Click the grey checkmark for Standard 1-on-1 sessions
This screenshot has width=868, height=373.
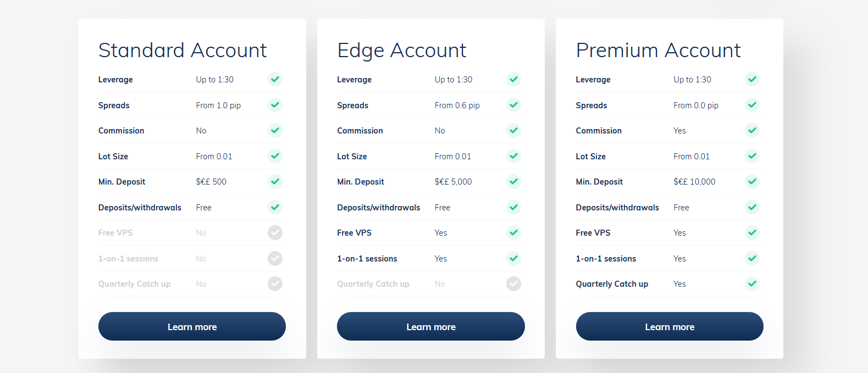(x=275, y=258)
